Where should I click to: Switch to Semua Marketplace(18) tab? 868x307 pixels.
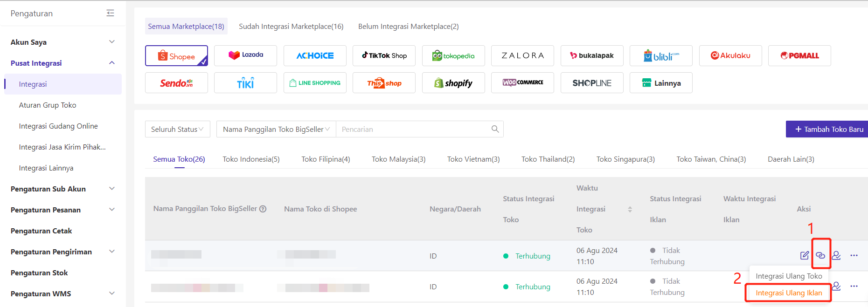click(x=186, y=26)
